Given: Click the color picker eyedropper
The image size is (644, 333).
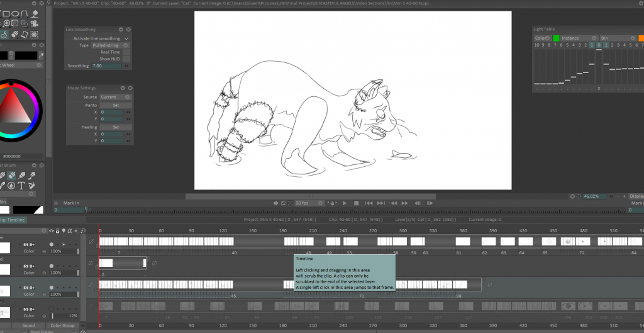Looking at the screenshot, I should 41,55.
